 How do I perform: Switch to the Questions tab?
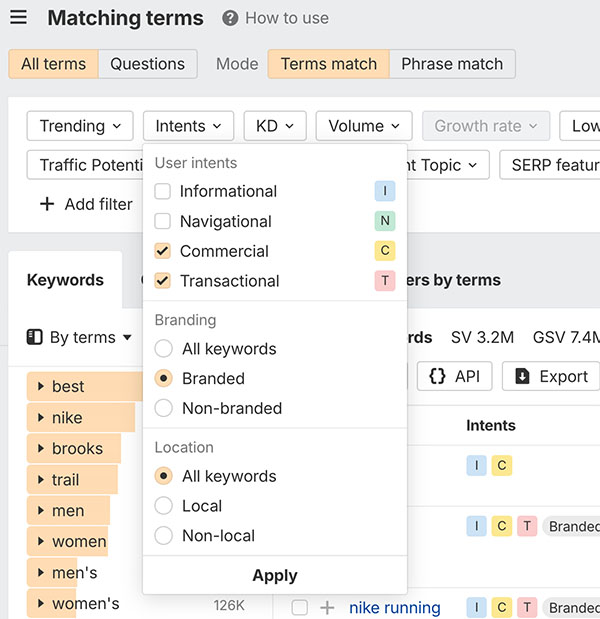pos(148,64)
